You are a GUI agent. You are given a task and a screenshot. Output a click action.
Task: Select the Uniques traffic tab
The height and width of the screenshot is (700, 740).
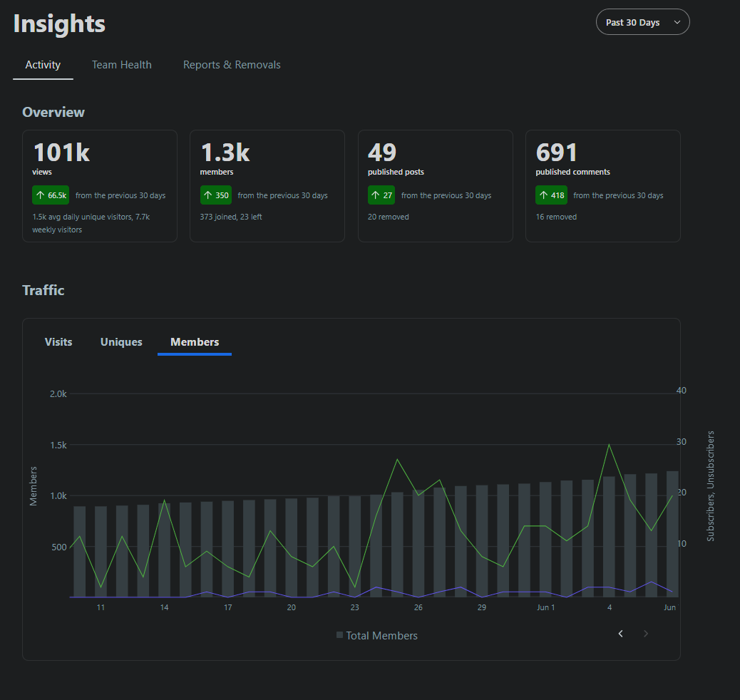pos(121,342)
